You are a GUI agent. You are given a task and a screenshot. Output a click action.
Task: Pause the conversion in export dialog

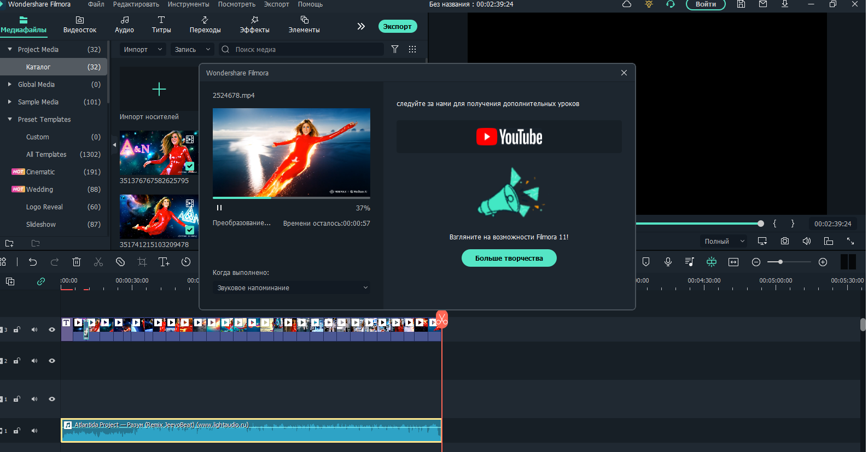coord(219,208)
